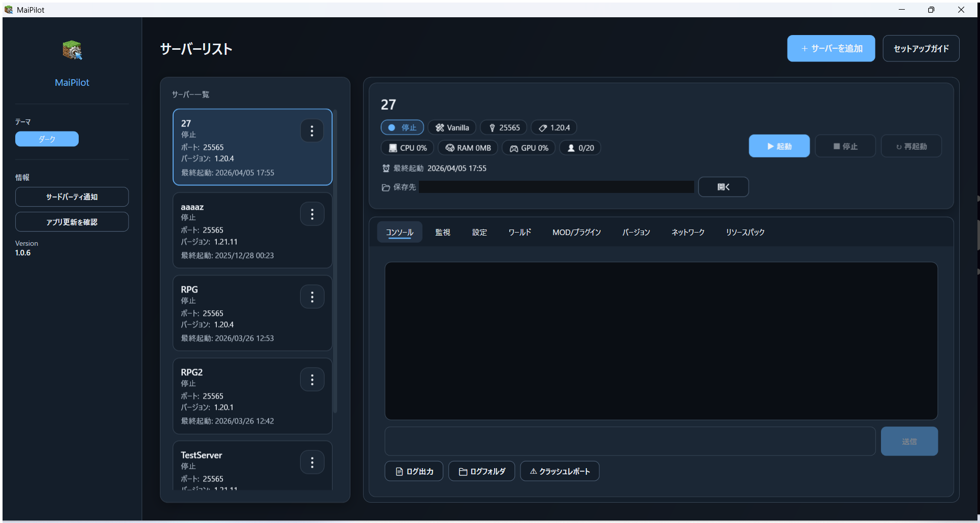Click the CPU usage indicator chip
Screen dimensions: 980x523
pyautogui.click(x=407, y=148)
